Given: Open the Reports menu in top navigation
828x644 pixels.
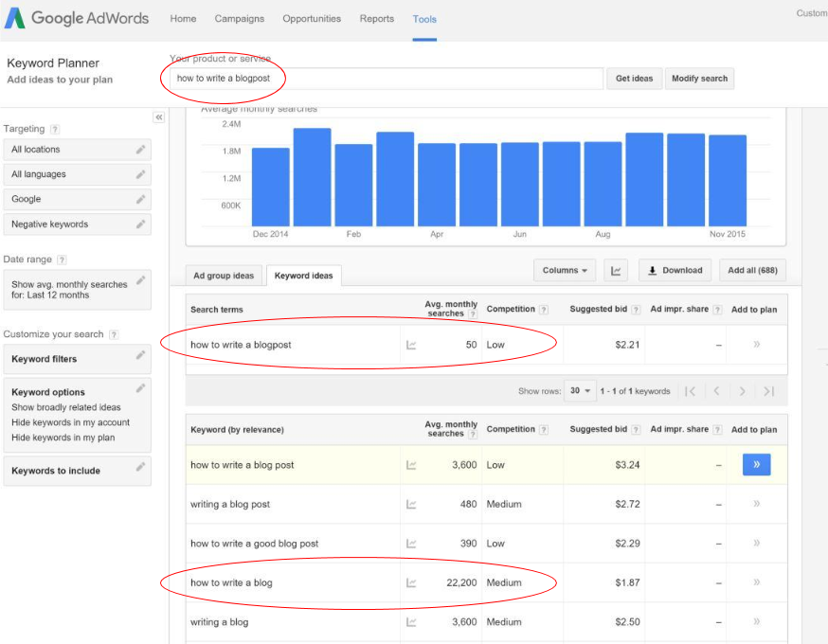Looking at the screenshot, I should pos(377,19).
